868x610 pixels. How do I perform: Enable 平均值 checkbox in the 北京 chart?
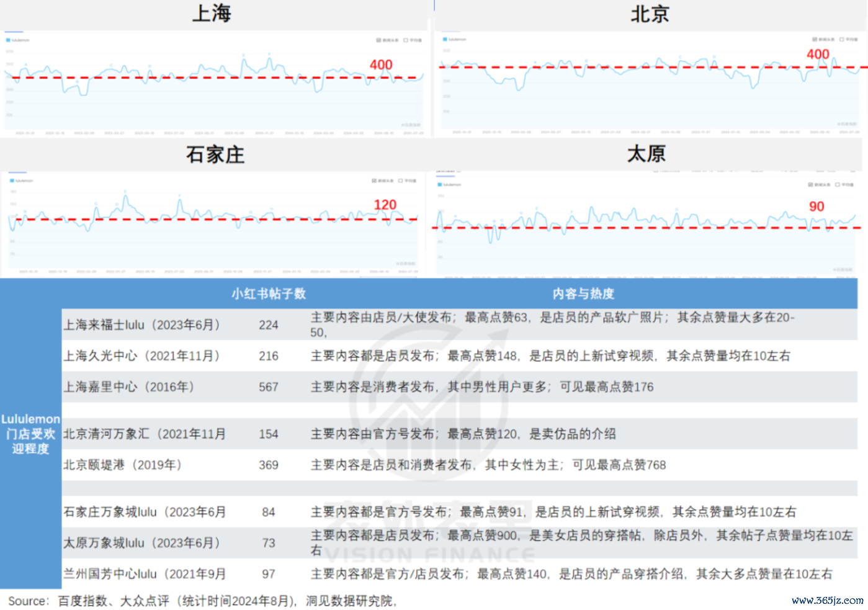coord(842,40)
